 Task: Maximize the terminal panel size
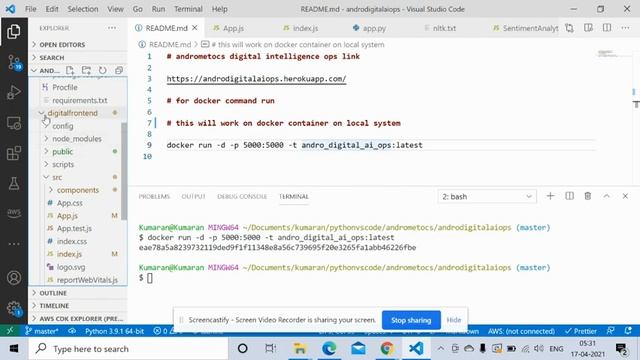[x=607, y=196]
